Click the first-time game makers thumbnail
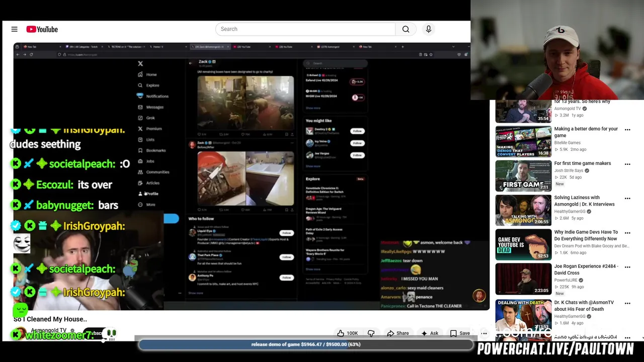644x362 pixels. [523, 176]
